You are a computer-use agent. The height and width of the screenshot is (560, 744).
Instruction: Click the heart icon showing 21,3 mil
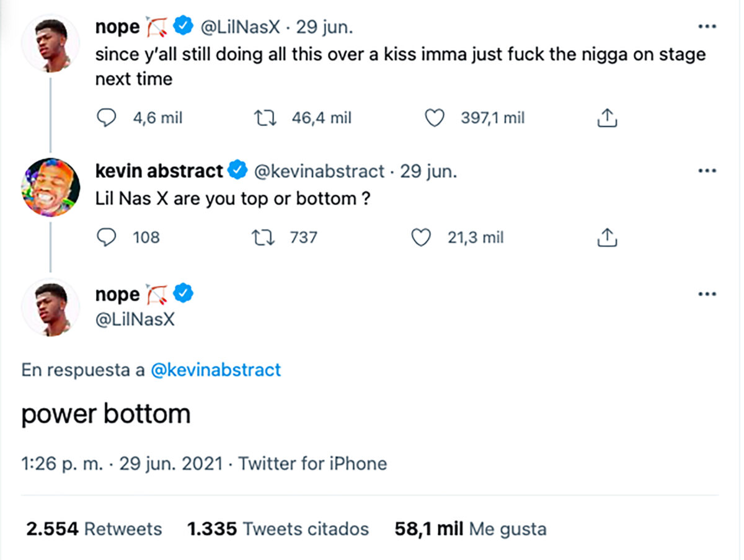point(421,237)
